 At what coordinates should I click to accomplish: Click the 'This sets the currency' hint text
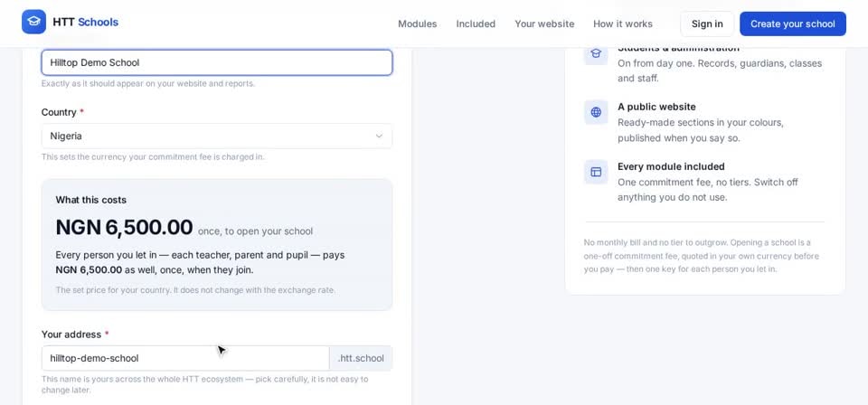click(x=153, y=156)
